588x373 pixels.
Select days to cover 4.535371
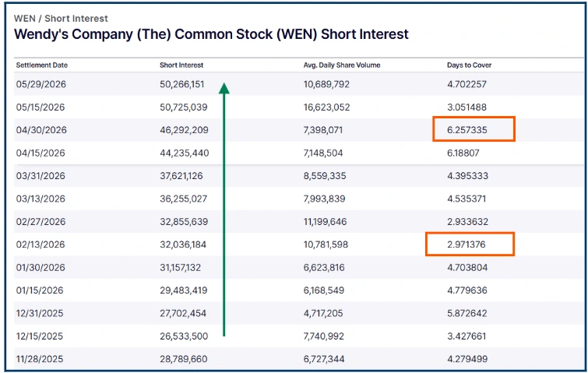(467, 199)
